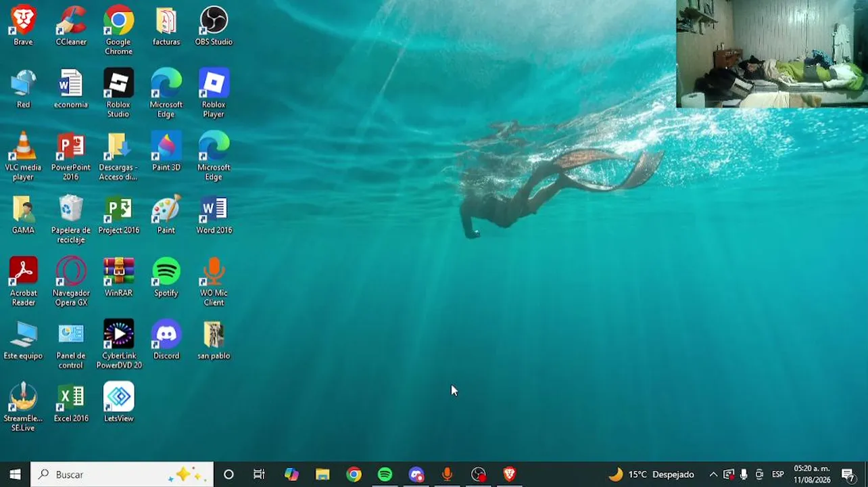Select the Word 2016 shortcut
Viewport: 868px width, 487px height.
coord(214,214)
